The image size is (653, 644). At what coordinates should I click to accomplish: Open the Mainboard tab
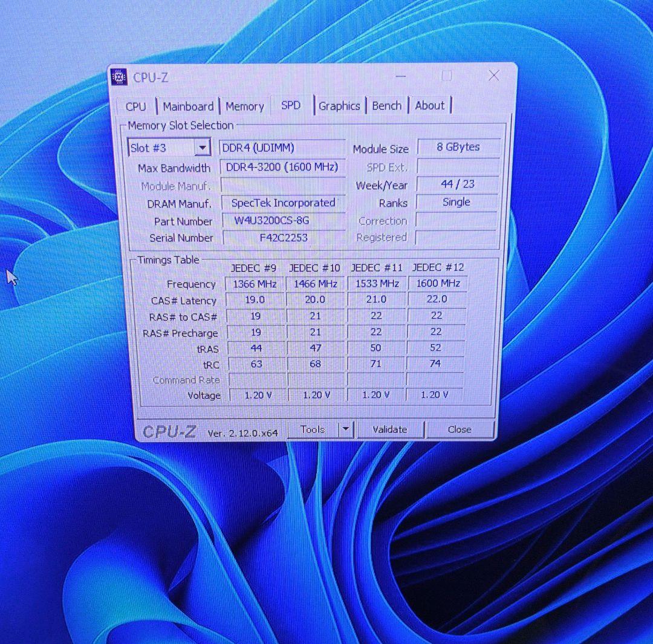pyautogui.click(x=188, y=106)
